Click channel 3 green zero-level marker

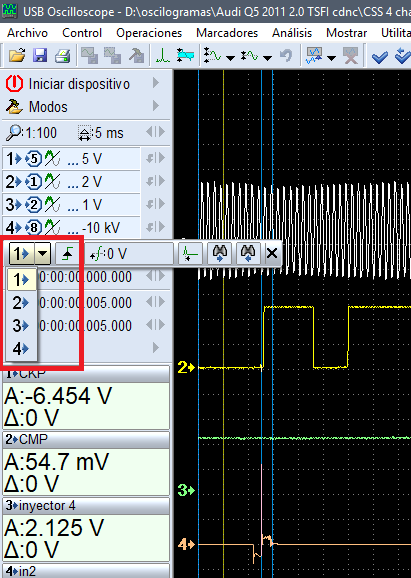(x=186, y=491)
